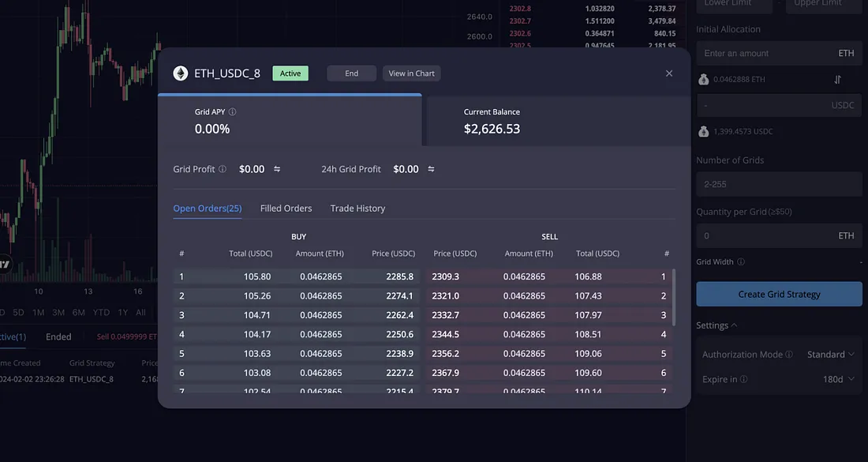Click the info icon next to Grid APY
Image resolution: width=868 pixels, height=462 pixels.
[x=233, y=112]
